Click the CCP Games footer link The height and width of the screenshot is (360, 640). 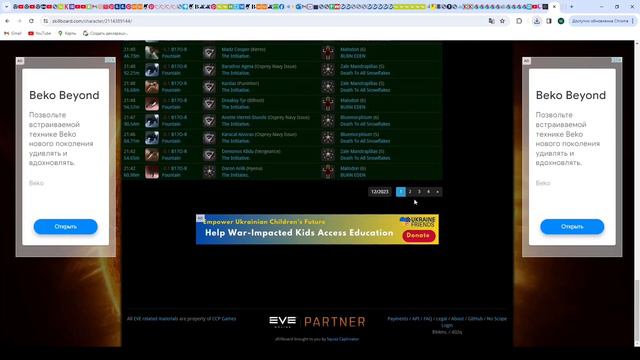(x=224, y=319)
